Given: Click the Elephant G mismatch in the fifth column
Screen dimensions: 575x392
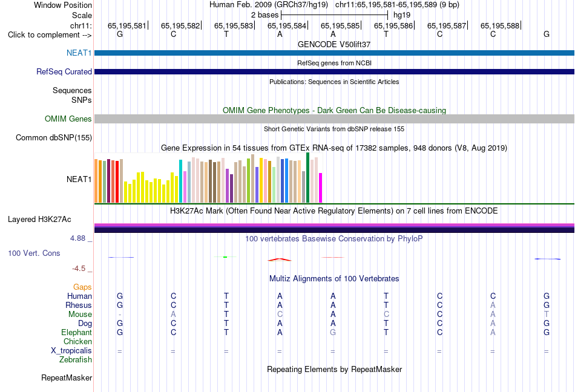Looking at the screenshot, I should [333, 332].
